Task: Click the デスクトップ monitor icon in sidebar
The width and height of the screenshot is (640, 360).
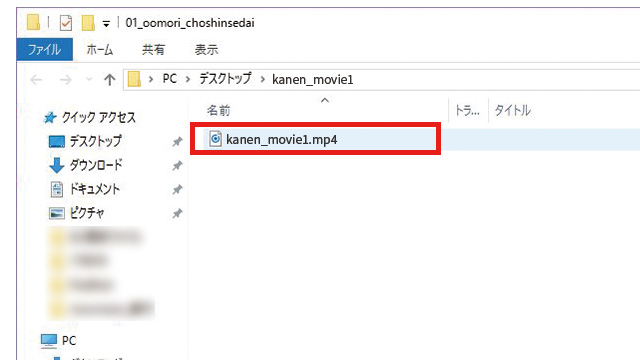Action: tap(56, 142)
